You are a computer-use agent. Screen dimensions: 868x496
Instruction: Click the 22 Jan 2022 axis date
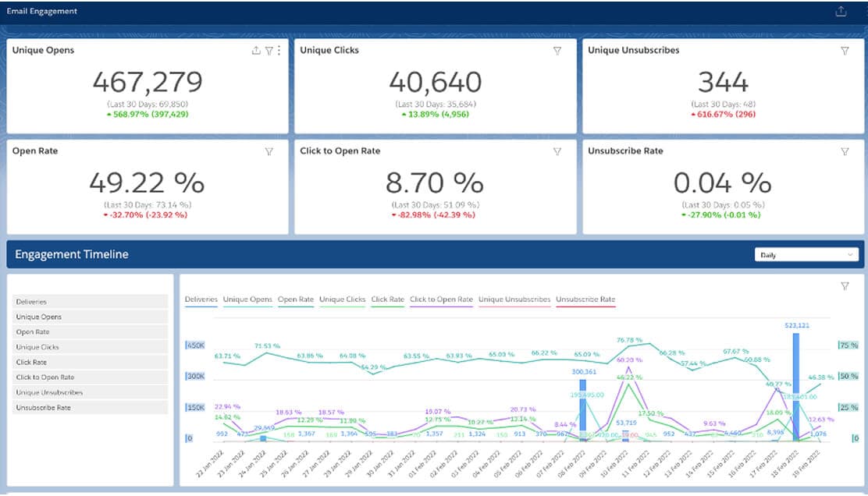pyautogui.click(x=210, y=465)
